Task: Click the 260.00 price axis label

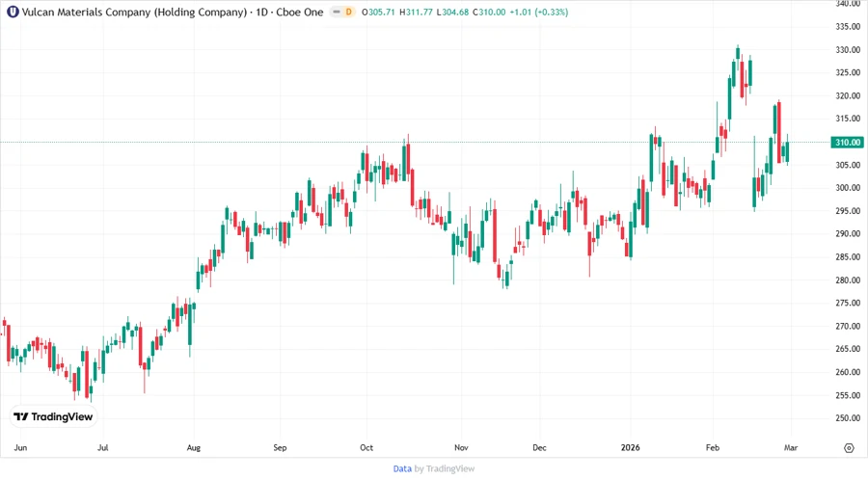Action: 848,372
